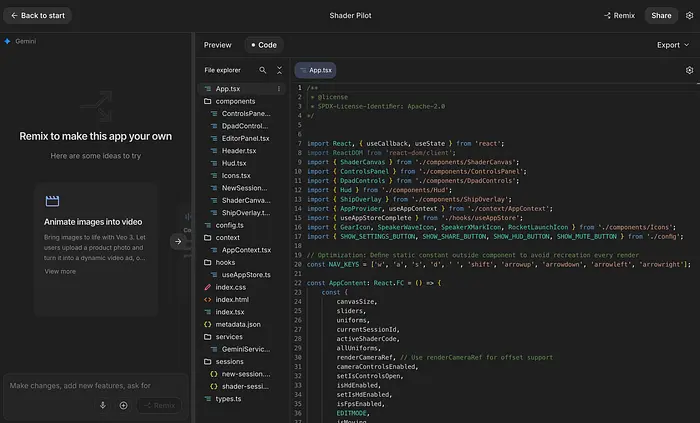Click the Animate images into video card
The width and height of the screenshot is (700, 423).
(x=96, y=249)
